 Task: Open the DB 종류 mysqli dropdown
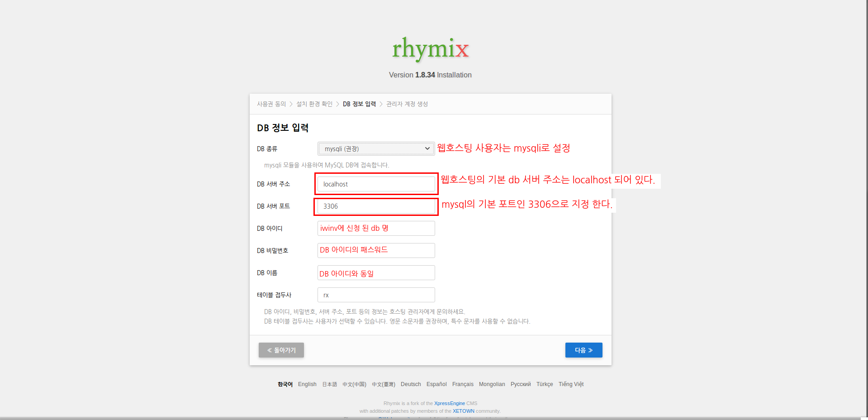376,148
